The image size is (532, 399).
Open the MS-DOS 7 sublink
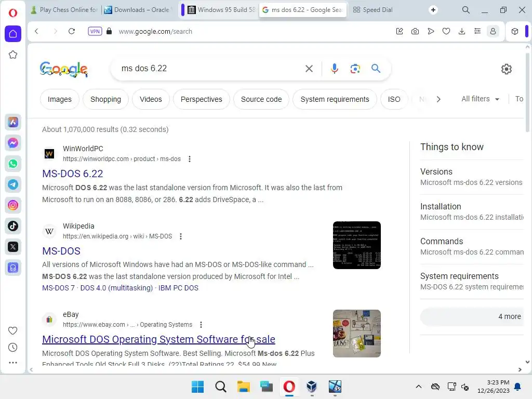point(58,288)
